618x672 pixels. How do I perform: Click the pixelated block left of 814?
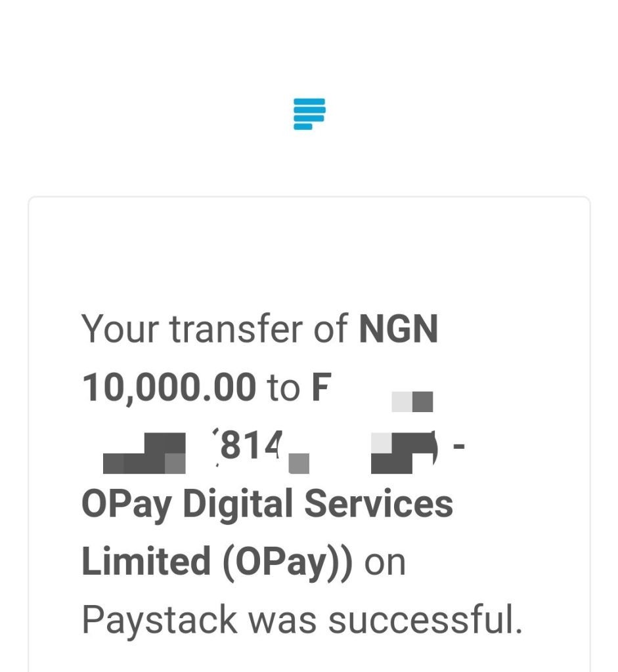click(144, 453)
